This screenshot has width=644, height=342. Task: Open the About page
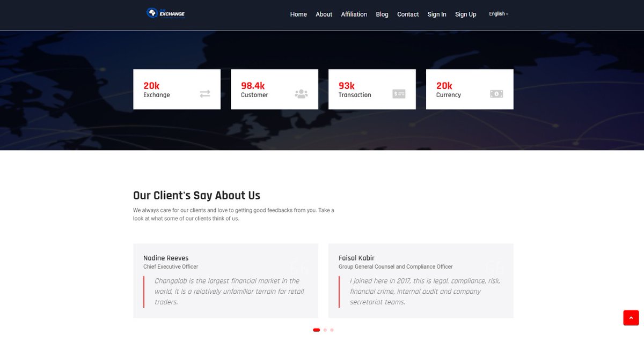click(324, 14)
